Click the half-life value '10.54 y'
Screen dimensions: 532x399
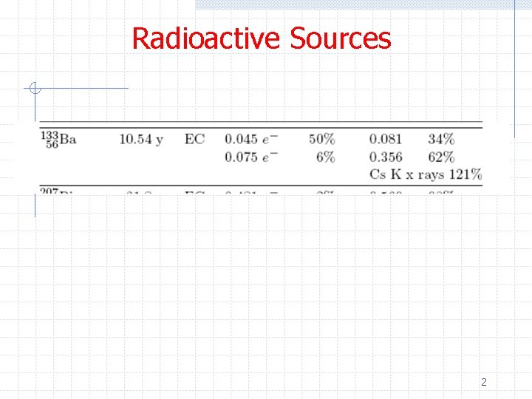coord(141,139)
